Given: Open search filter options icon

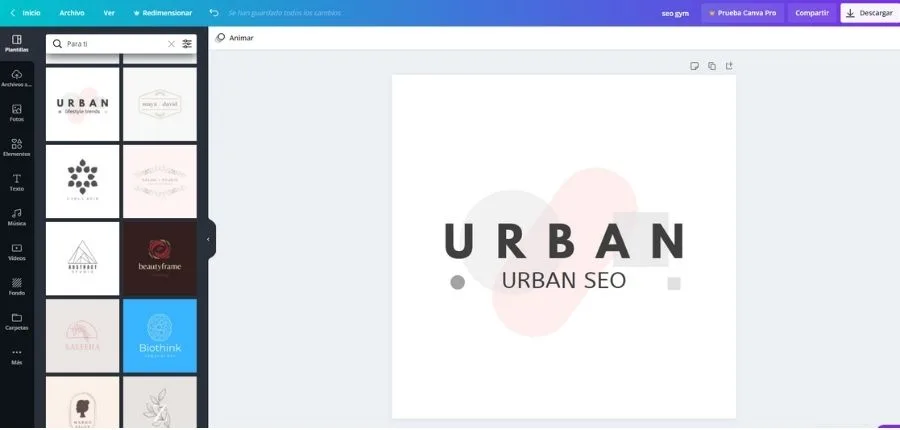Looking at the screenshot, I should pyautogui.click(x=187, y=44).
